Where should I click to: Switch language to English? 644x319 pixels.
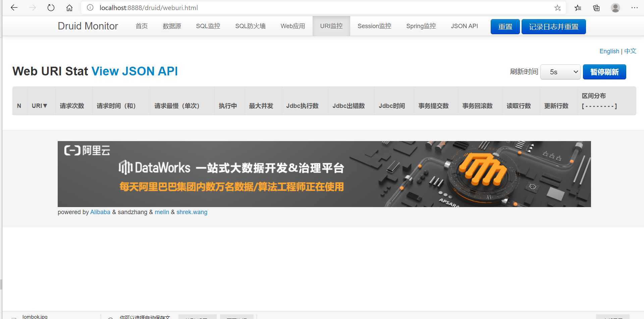(x=609, y=51)
